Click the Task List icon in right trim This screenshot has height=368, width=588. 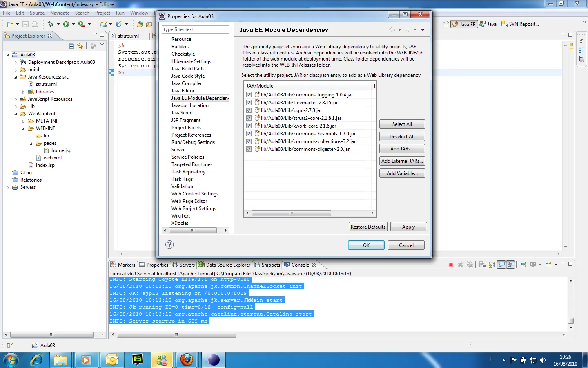point(581,59)
